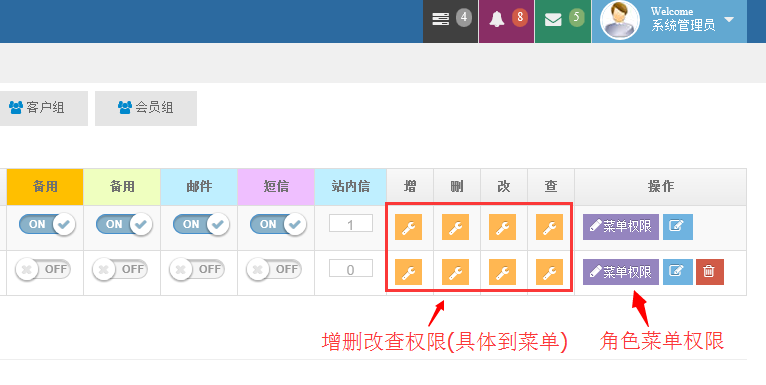Click first row 菜单权限 button
The width and height of the screenshot is (766, 385).
[620, 227]
